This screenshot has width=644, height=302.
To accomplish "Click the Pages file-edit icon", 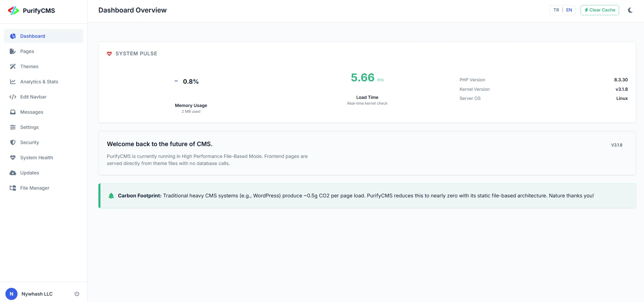I will (13, 51).
